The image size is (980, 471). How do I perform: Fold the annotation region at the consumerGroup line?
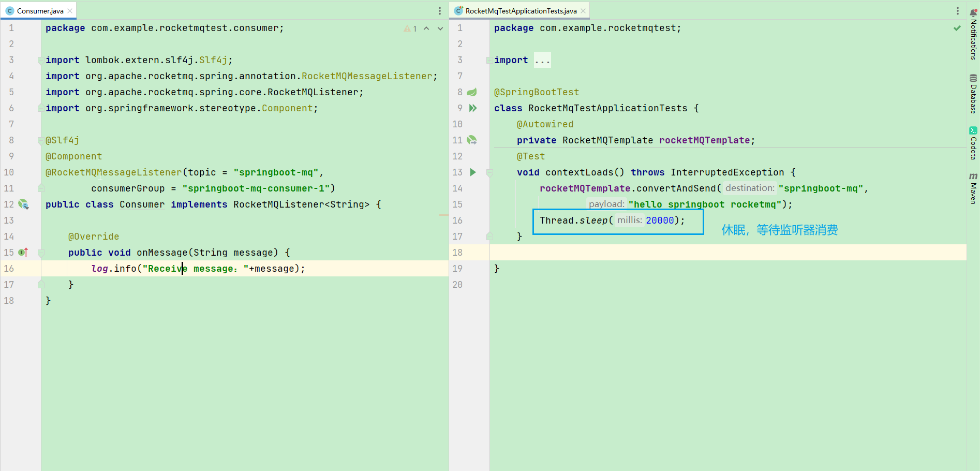click(x=41, y=188)
